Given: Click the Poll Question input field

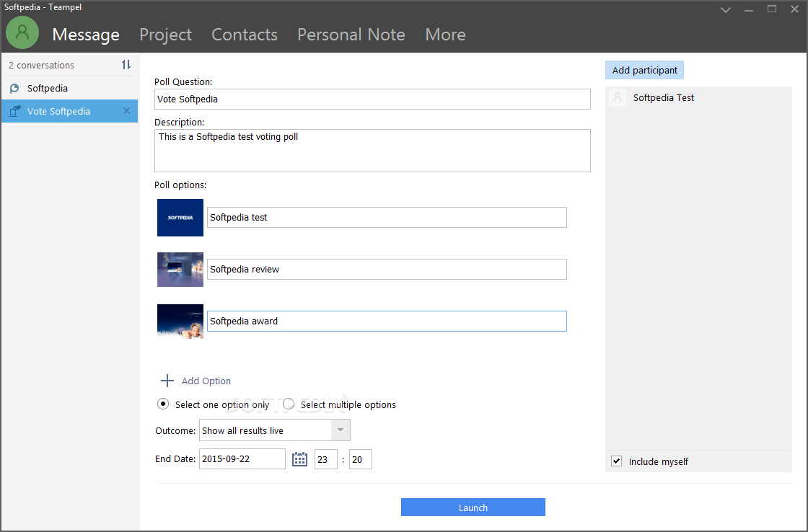Looking at the screenshot, I should click(x=372, y=99).
